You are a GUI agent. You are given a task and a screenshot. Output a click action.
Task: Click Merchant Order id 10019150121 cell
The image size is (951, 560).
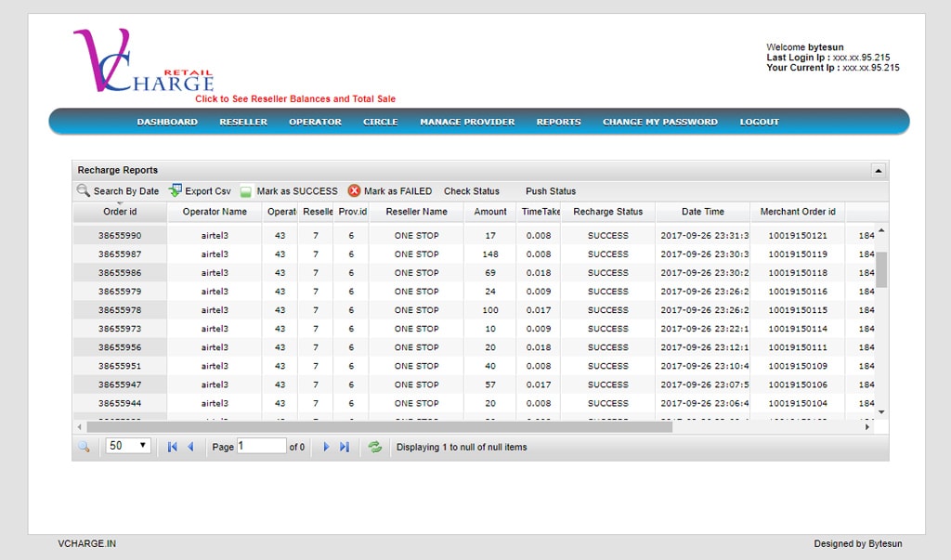click(798, 235)
